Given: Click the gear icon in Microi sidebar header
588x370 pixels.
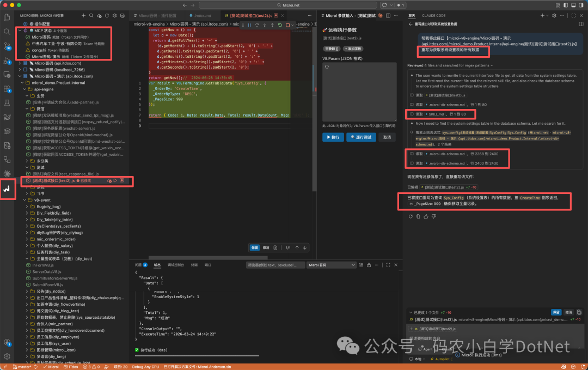Looking at the screenshot, I should click(115, 15).
